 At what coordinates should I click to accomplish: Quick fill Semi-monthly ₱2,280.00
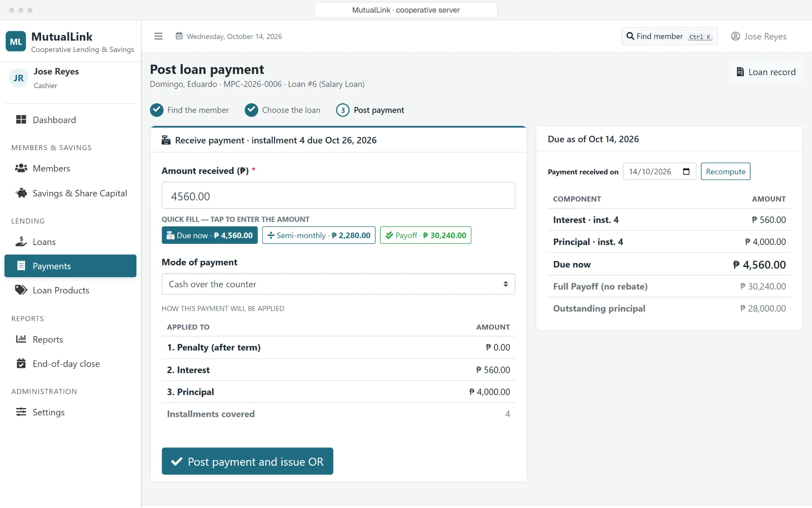[319, 235]
